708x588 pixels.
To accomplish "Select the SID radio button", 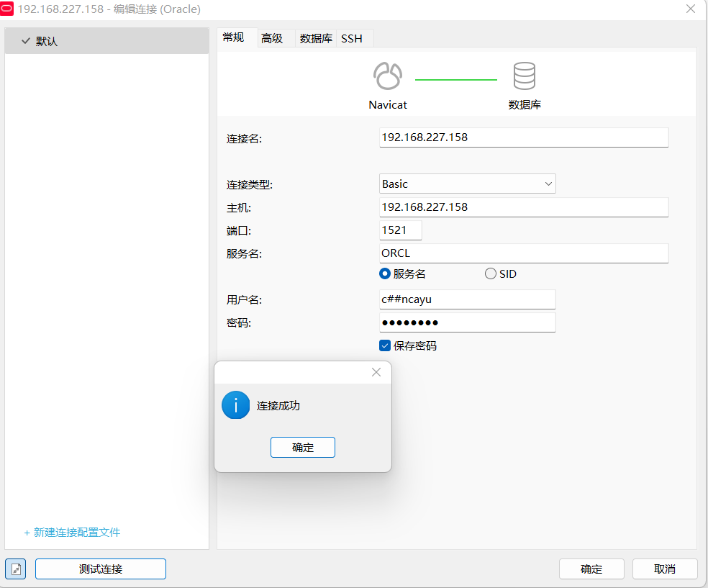I will pos(490,273).
